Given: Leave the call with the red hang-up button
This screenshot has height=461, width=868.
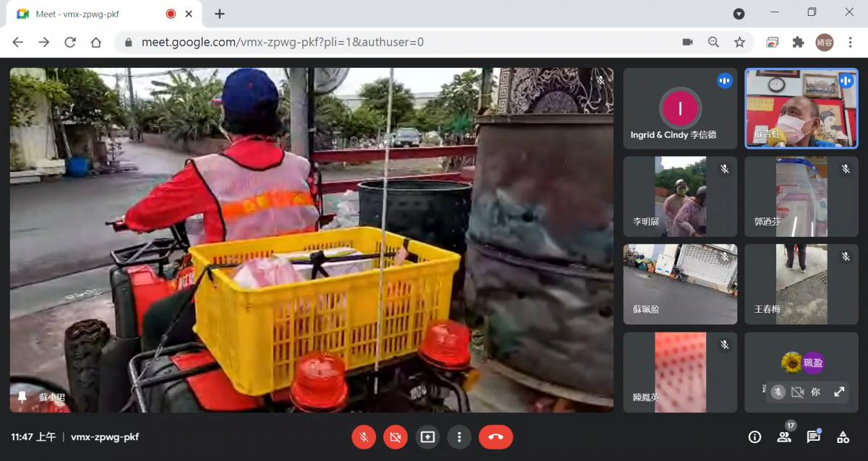Looking at the screenshot, I should [495, 437].
